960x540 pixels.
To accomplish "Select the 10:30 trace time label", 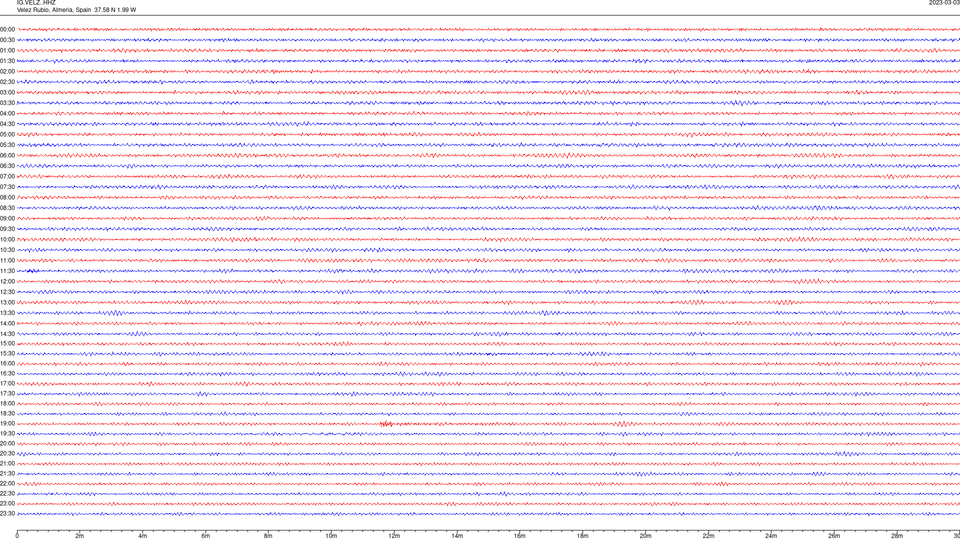I will (x=7, y=250).
